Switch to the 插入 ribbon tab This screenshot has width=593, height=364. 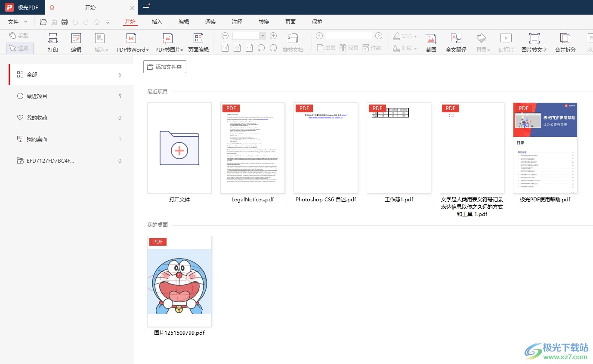point(157,22)
